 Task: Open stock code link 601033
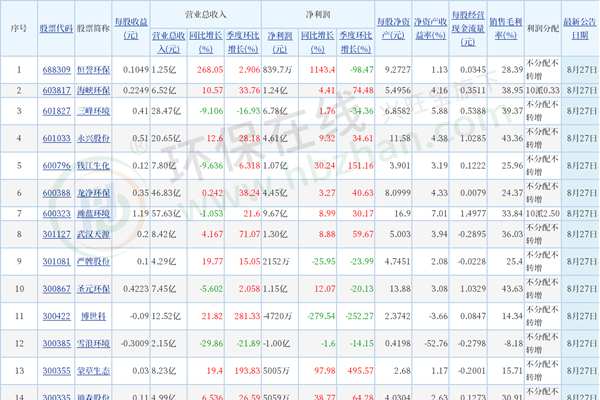[x=57, y=139]
